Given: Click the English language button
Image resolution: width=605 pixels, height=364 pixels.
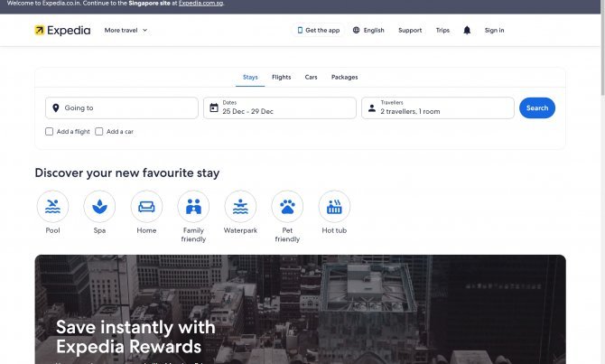Looking at the screenshot, I should coord(368,30).
